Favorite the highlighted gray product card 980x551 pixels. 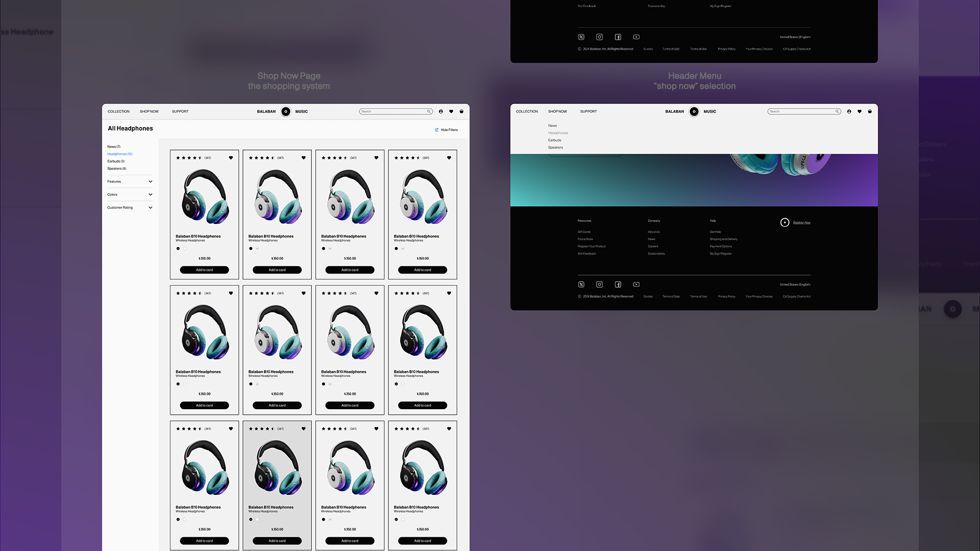pyautogui.click(x=304, y=429)
